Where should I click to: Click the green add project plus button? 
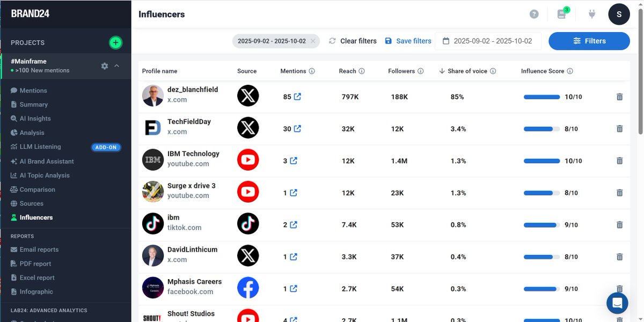point(115,42)
